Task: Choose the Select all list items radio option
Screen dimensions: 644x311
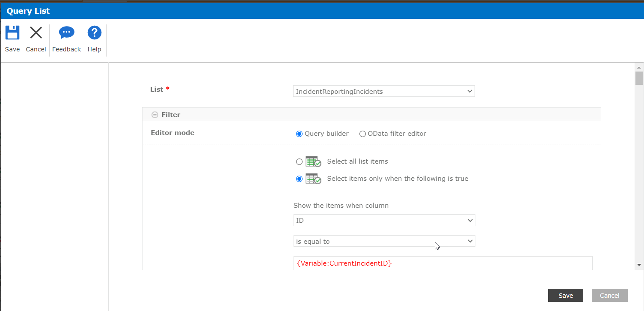Action: coord(299,162)
